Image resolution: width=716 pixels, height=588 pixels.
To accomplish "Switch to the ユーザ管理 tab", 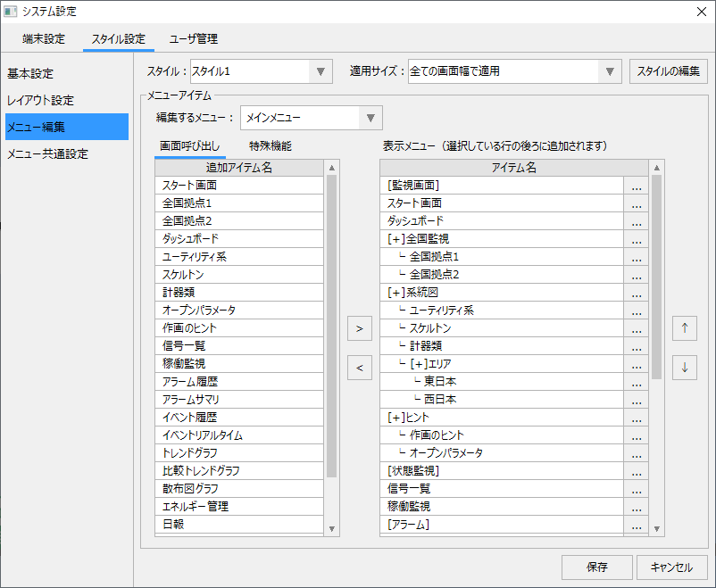I will pos(194,39).
